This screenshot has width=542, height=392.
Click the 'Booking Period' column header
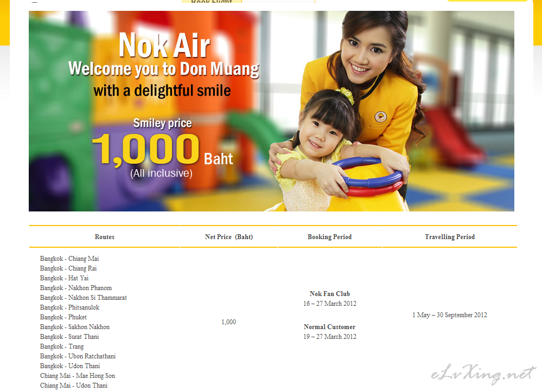tap(329, 237)
